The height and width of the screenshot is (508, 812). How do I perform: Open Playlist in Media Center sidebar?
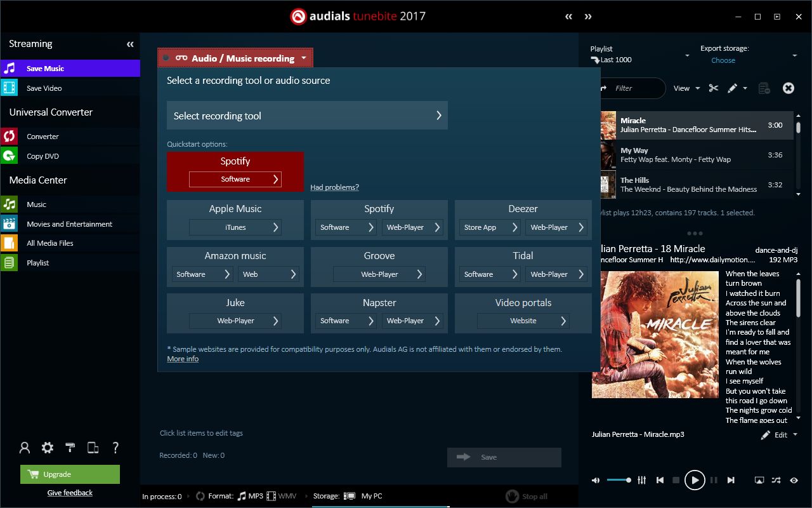(70, 263)
